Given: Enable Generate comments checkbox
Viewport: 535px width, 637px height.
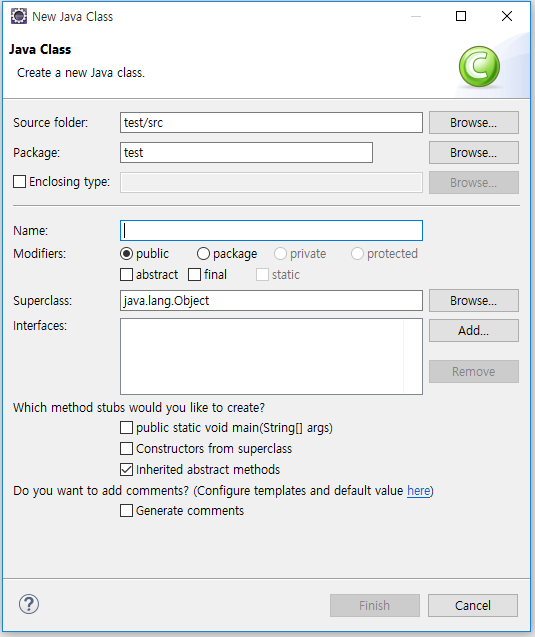Looking at the screenshot, I should [126, 510].
